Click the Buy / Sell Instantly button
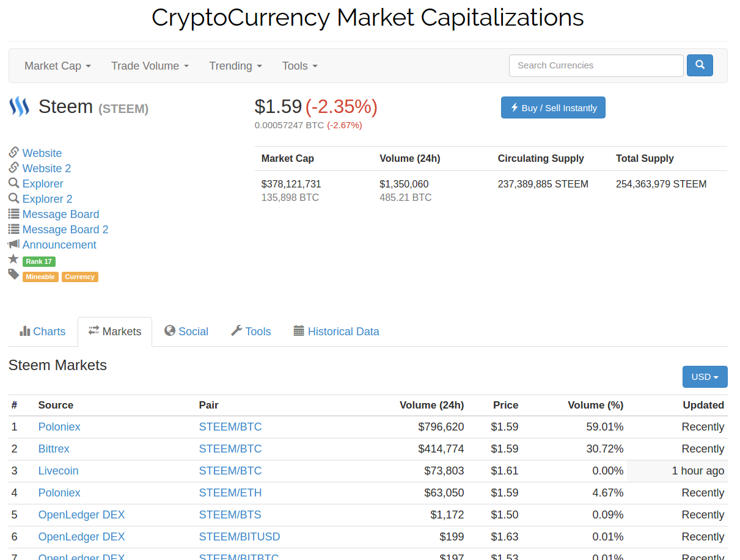The height and width of the screenshot is (560, 740). (x=553, y=107)
